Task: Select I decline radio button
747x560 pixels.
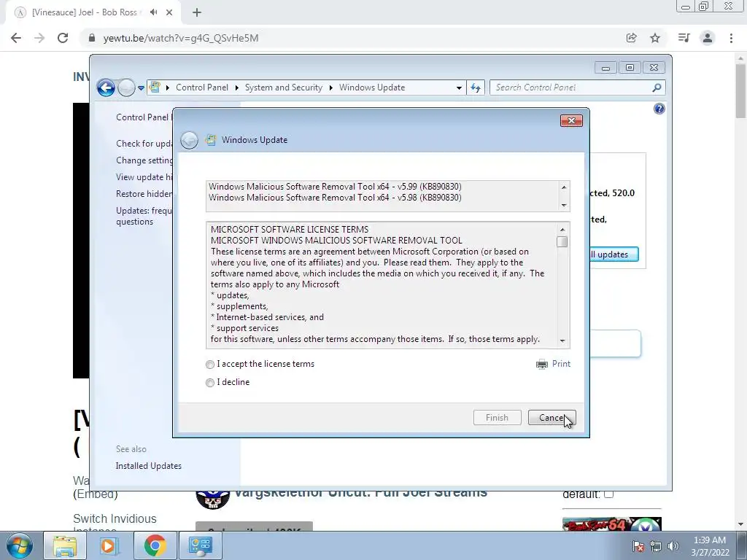Action: [x=210, y=382]
